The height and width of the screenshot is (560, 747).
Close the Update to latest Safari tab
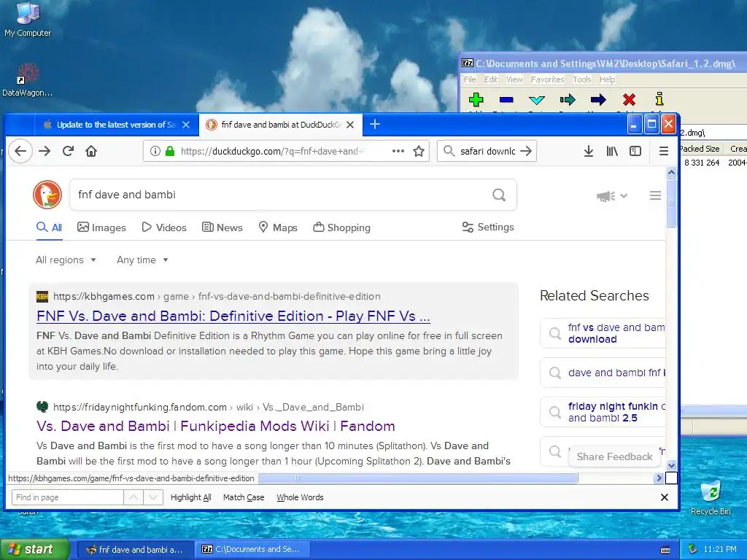pos(186,124)
